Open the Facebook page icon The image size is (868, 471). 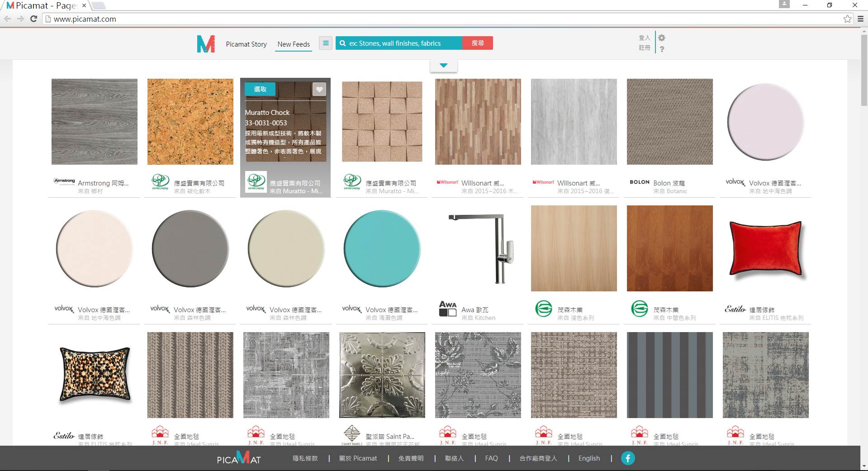coord(628,458)
